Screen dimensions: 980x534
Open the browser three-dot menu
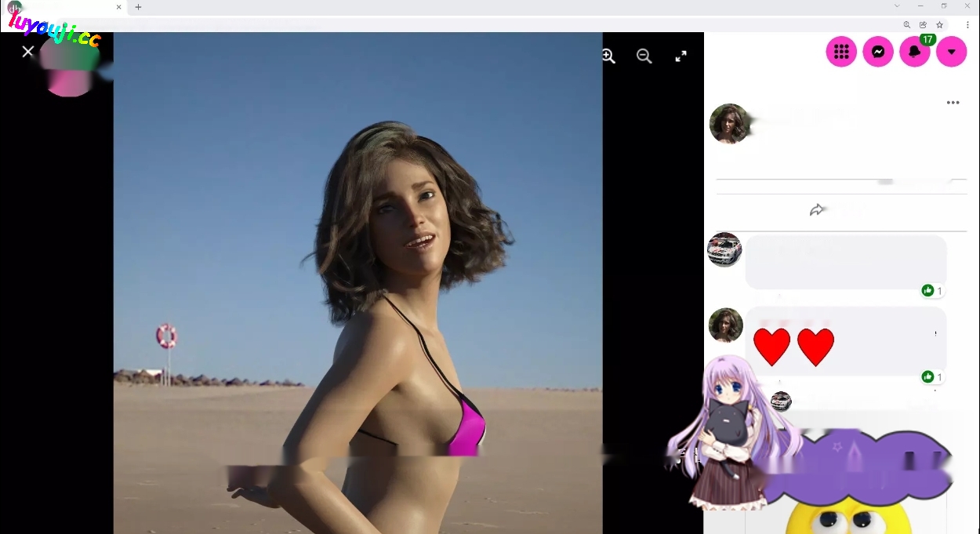point(967,25)
